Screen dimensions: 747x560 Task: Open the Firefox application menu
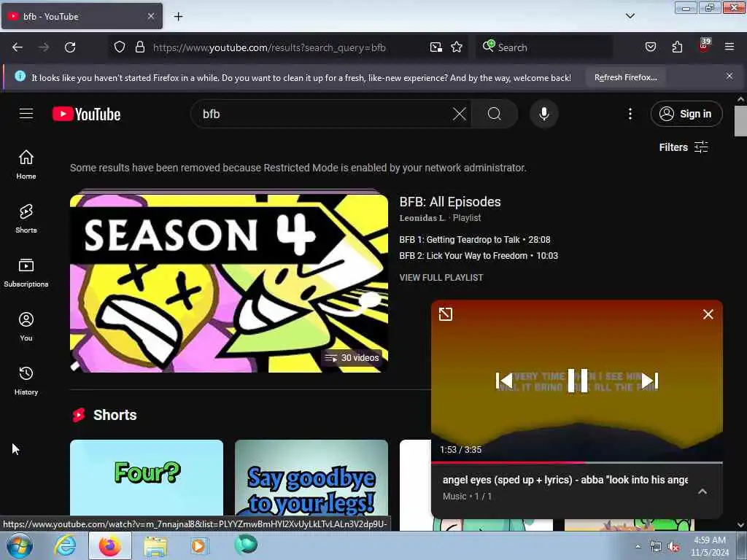tap(729, 47)
